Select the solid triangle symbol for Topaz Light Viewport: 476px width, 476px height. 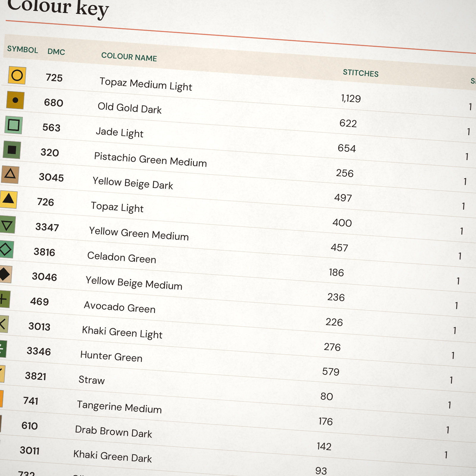coord(8,199)
